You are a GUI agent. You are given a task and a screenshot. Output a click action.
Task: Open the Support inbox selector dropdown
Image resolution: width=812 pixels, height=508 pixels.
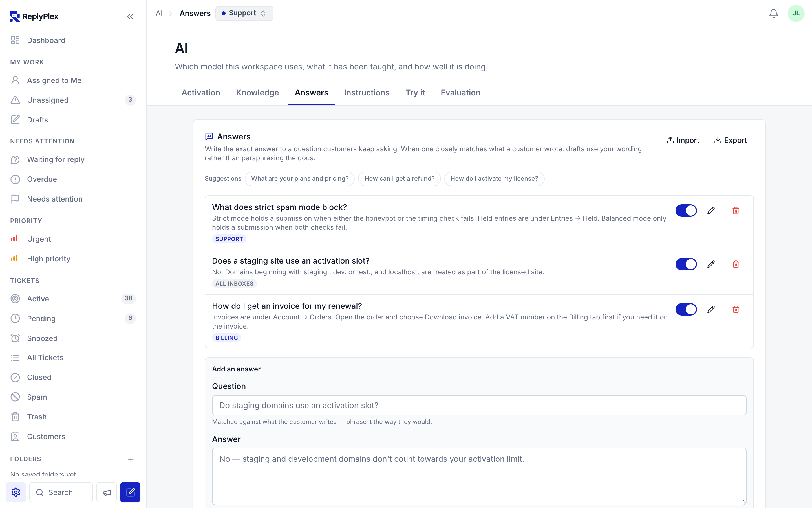244,13
